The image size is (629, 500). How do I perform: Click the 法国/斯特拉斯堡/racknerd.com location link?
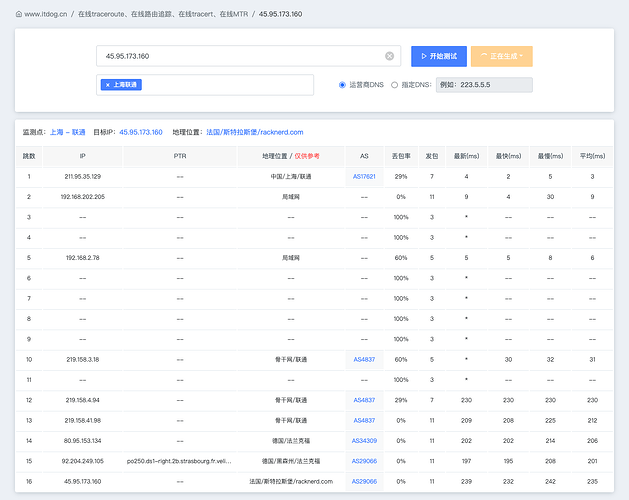pos(255,132)
